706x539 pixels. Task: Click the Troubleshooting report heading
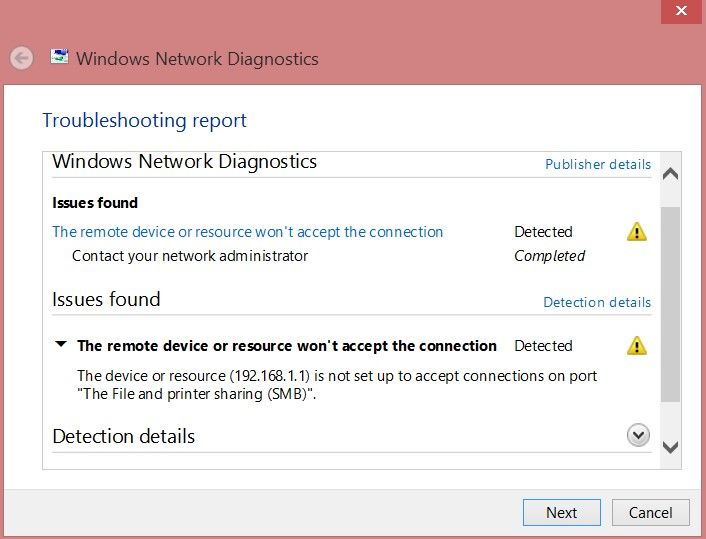pyautogui.click(x=144, y=121)
